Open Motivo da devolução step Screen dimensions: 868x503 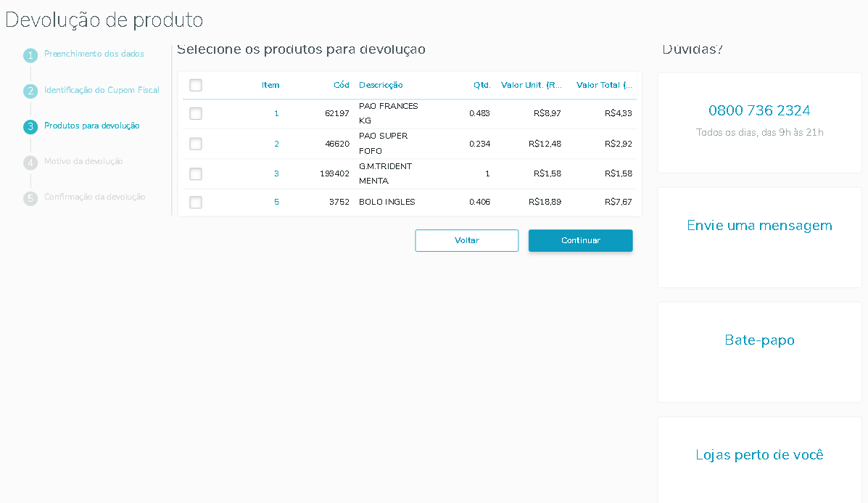pyautogui.click(x=83, y=161)
